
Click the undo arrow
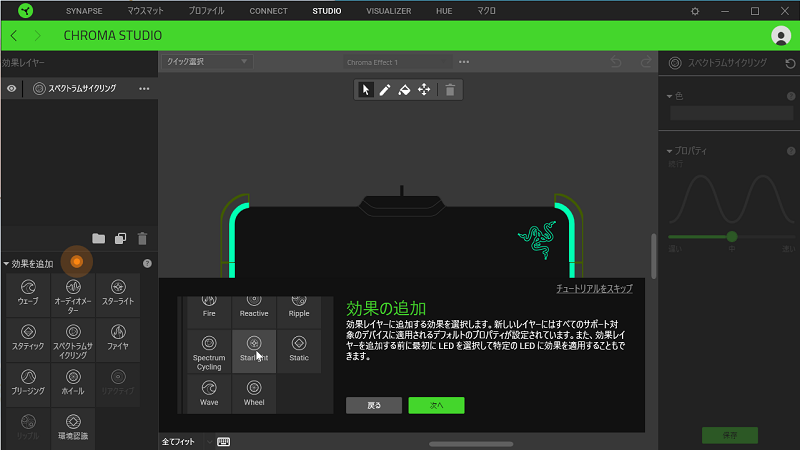coord(616,62)
